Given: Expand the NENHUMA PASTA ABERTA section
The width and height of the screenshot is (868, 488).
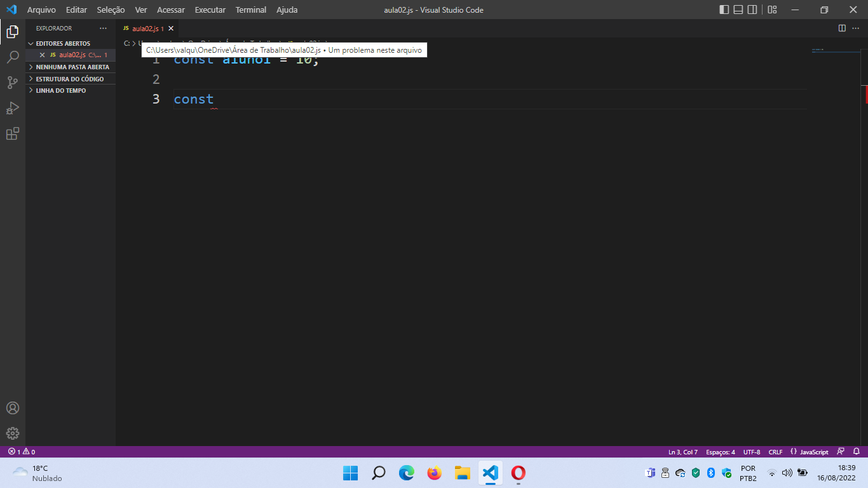Looking at the screenshot, I should 71,67.
